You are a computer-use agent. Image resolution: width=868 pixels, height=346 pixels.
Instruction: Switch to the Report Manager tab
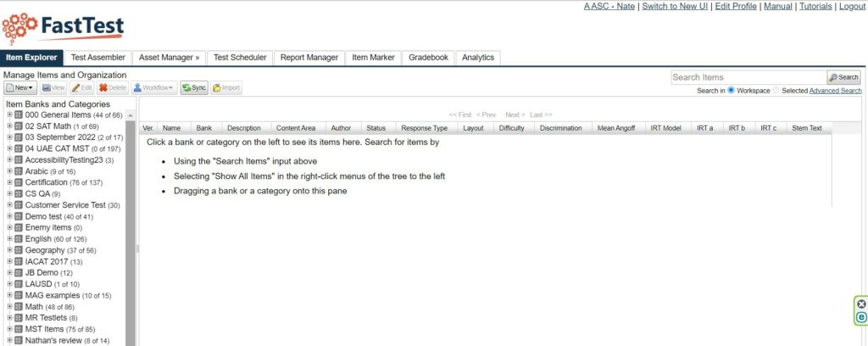point(309,58)
